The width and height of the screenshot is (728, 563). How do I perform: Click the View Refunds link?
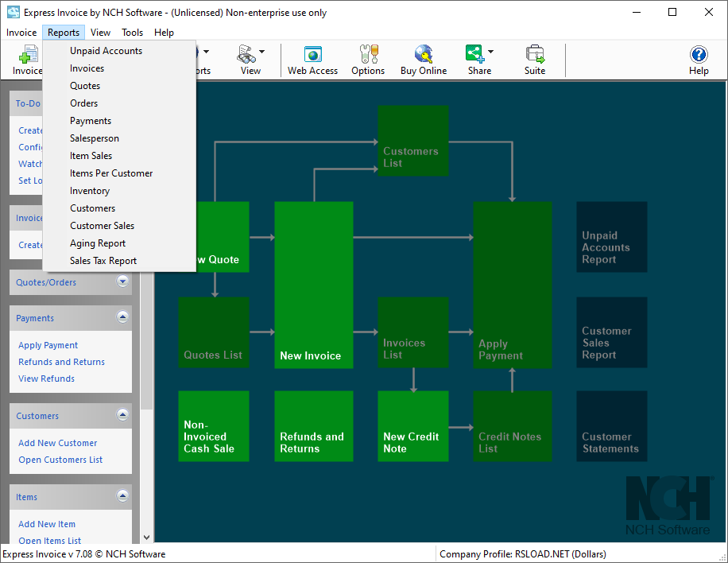(46, 379)
